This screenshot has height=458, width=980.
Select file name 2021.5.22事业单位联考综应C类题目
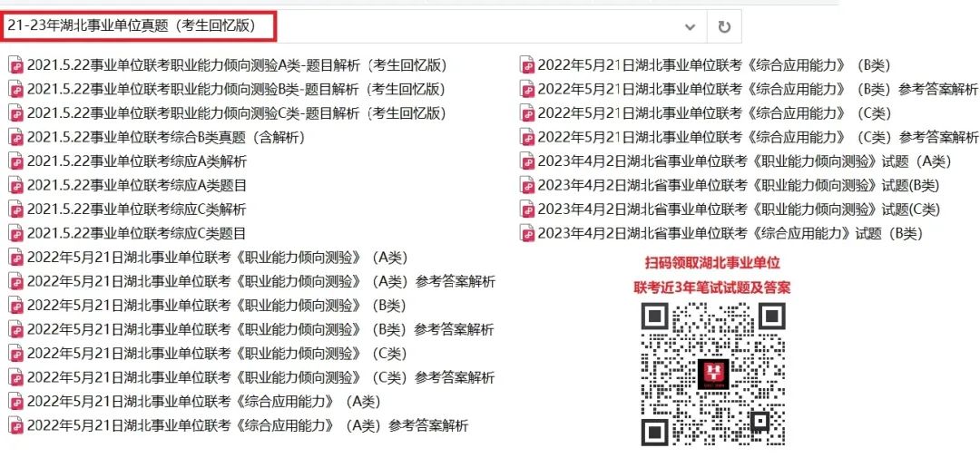coord(137,234)
